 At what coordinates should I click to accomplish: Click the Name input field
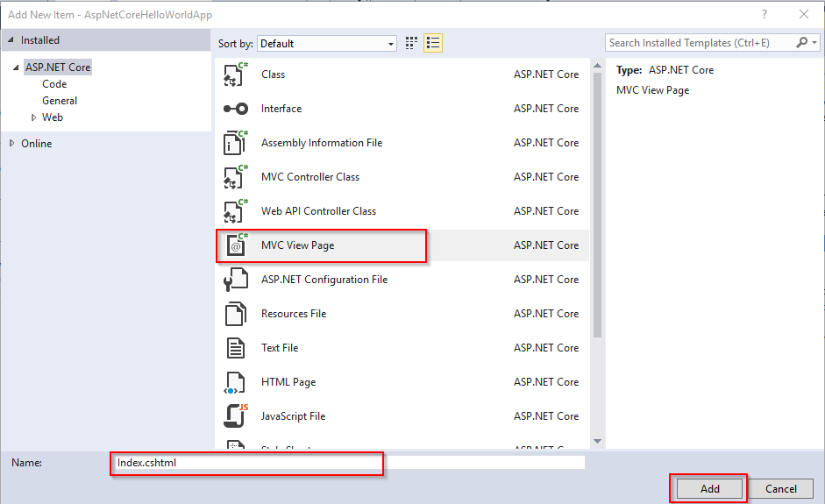pyautogui.click(x=350, y=463)
